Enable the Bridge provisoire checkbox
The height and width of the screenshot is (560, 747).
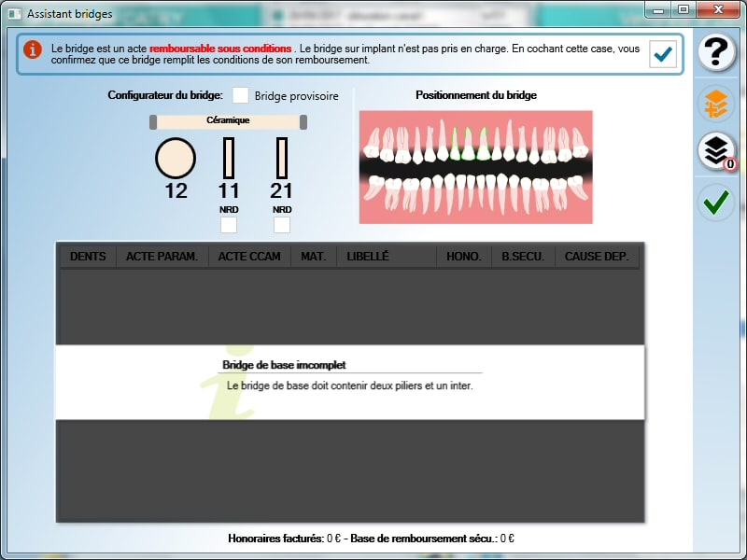(241, 95)
